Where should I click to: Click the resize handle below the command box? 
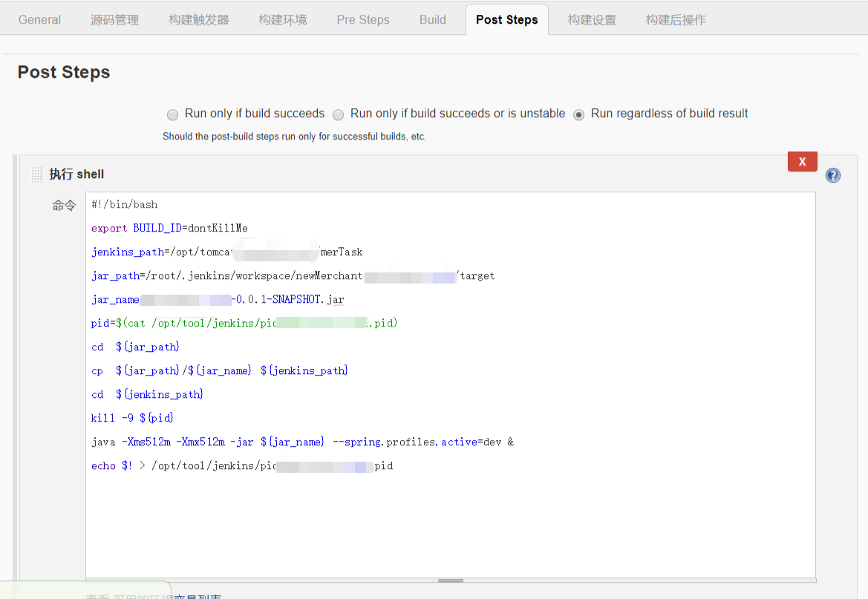pyautogui.click(x=451, y=580)
